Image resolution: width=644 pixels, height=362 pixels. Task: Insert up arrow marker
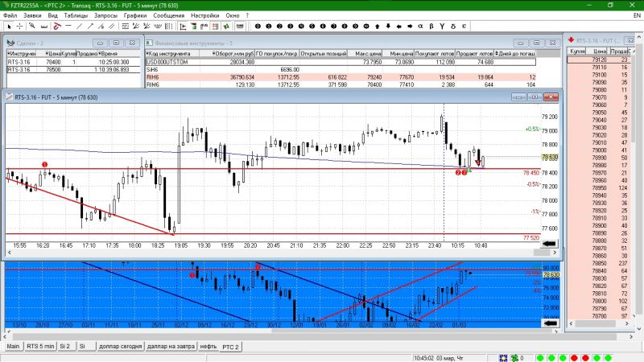click(378, 27)
